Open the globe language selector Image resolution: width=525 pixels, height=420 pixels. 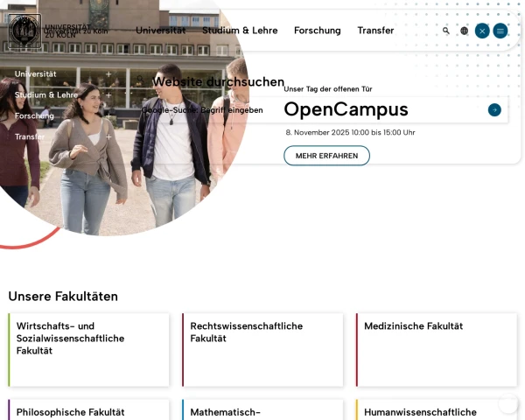click(x=465, y=31)
